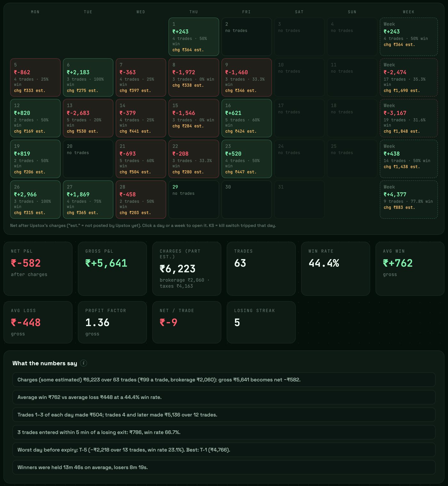Viewport: 448px width, 486px height.
Task: Click the Avg Loss ₹-448 card
Action: tap(38, 322)
